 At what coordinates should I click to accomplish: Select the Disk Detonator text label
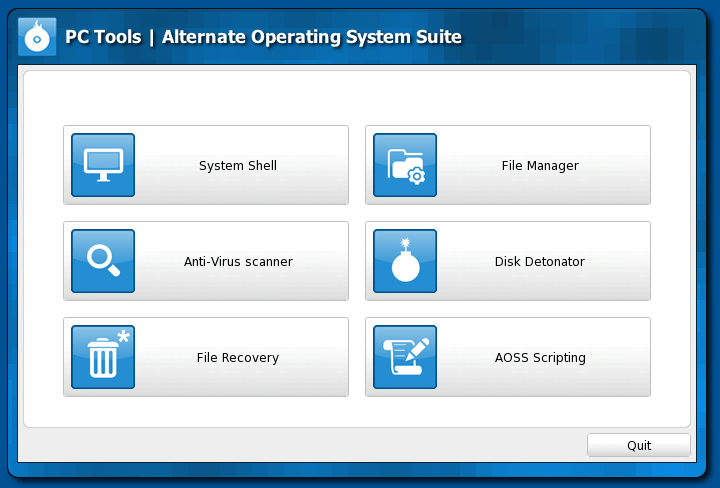pos(540,262)
